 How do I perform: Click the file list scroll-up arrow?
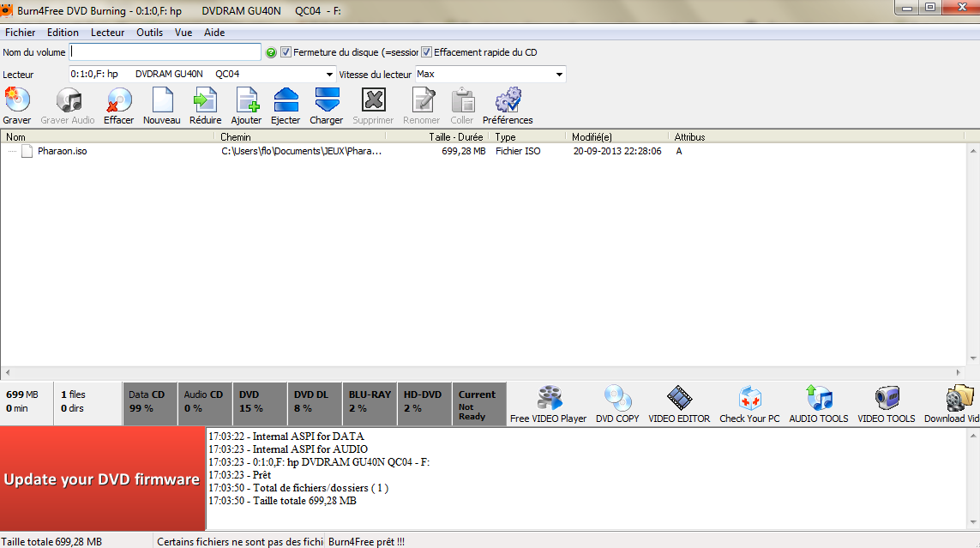tap(973, 151)
